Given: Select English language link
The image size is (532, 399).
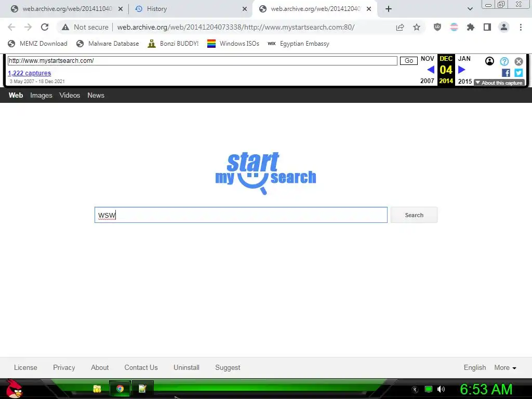Looking at the screenshot, I should [x=475, y=367].
